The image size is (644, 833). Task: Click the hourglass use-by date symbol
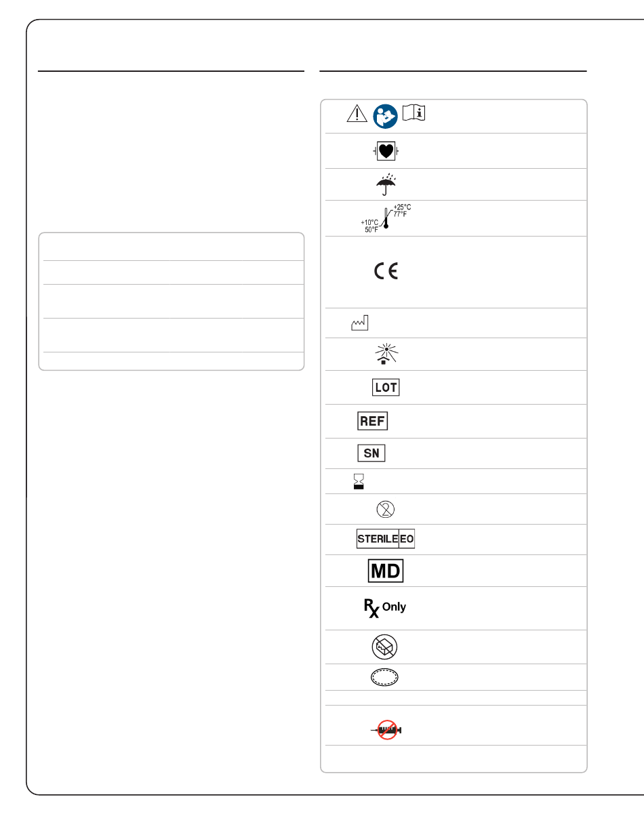point(359,481)
